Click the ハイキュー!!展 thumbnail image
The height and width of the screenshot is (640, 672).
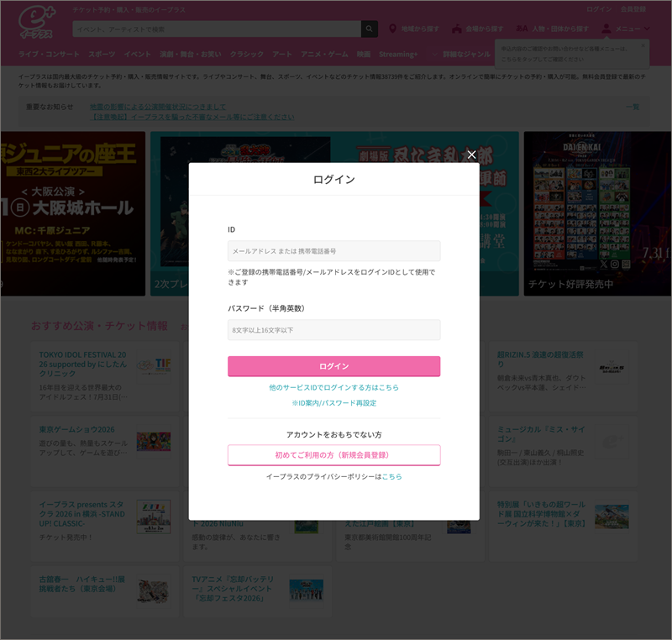(154, 591)
